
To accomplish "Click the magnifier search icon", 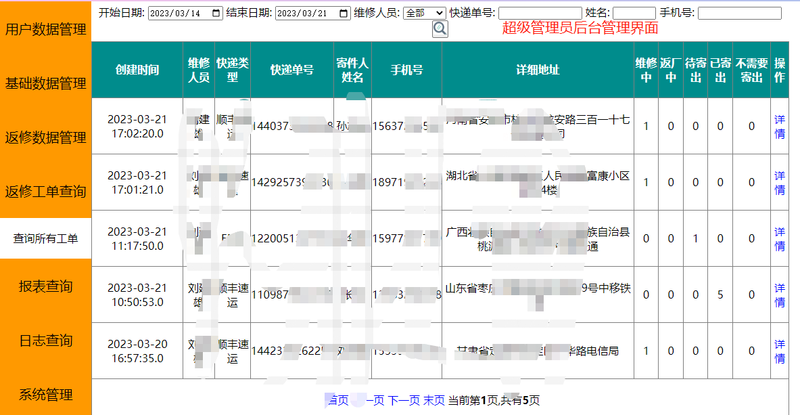I will tap(440, 29).
